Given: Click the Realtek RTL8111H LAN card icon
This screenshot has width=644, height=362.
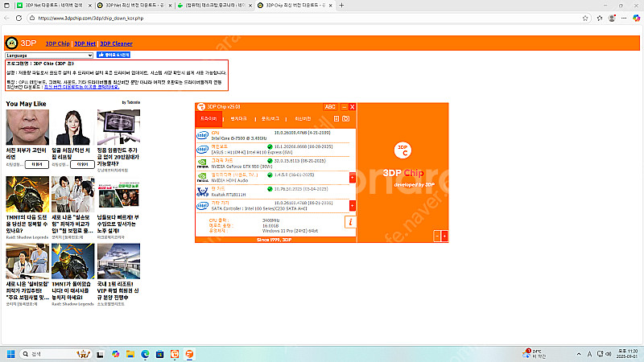Looking at the screenshot, I should point(203,191).
